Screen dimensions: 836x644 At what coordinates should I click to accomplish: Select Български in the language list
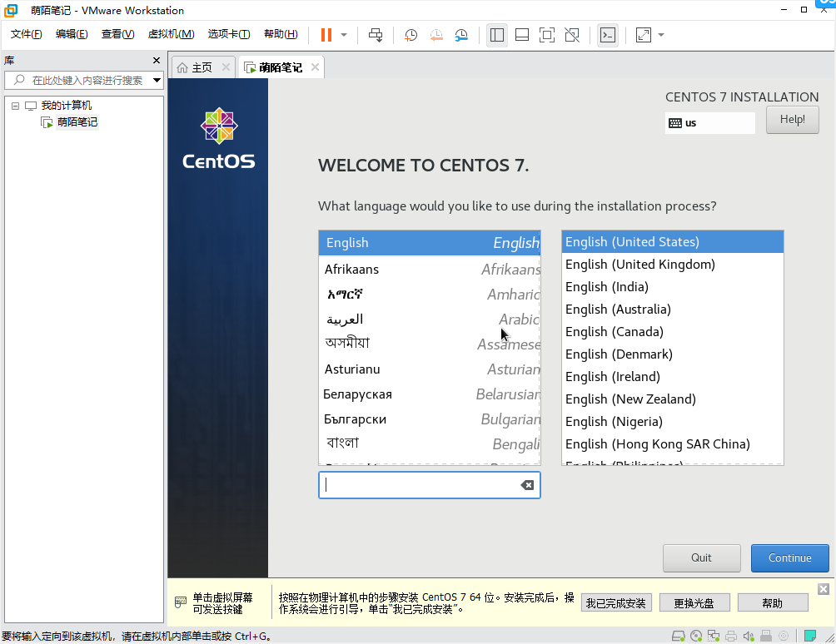430,419
